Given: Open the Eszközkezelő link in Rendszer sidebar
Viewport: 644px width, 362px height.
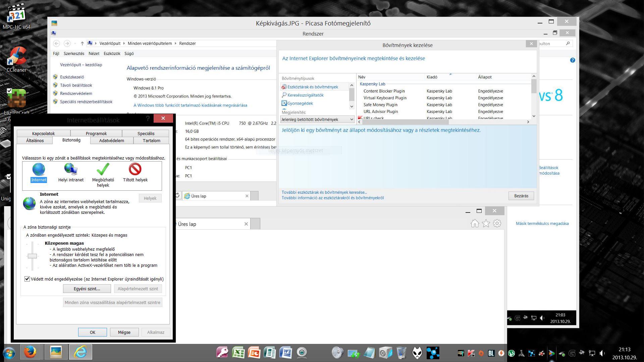Looking at the screenshot, I should (x=72, y=77).
